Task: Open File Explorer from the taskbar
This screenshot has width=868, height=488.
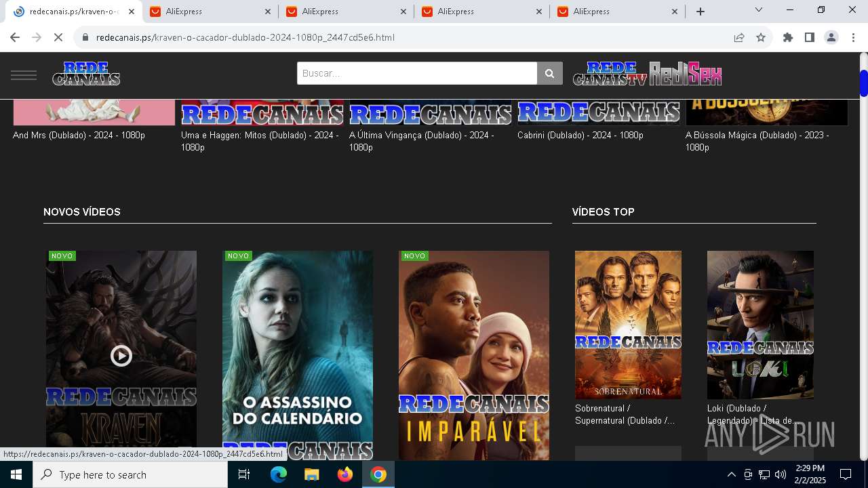Action: [312, 474]
